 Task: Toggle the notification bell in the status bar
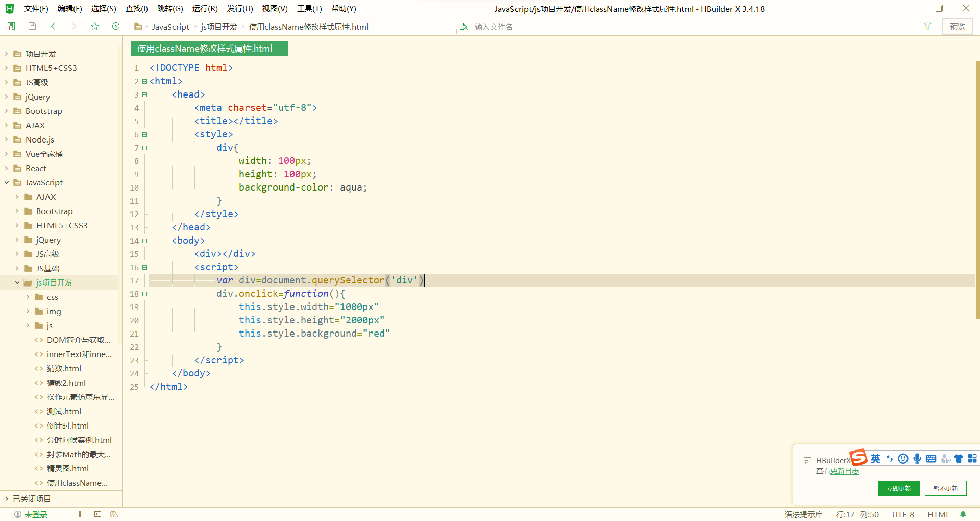tap(964, 514)
